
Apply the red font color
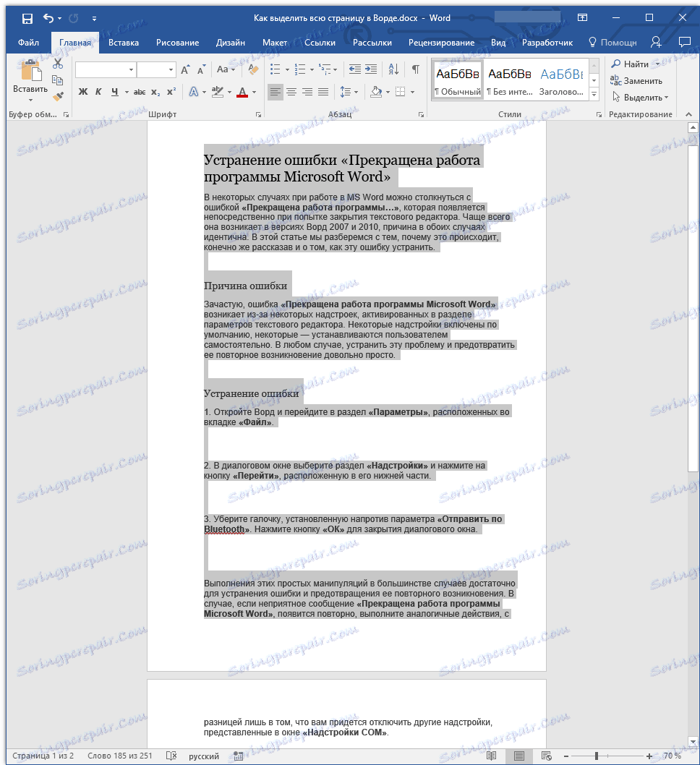242,92
